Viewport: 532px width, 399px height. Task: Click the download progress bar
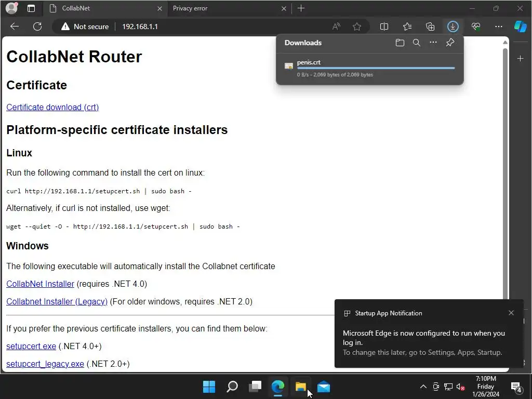point(376,68)
